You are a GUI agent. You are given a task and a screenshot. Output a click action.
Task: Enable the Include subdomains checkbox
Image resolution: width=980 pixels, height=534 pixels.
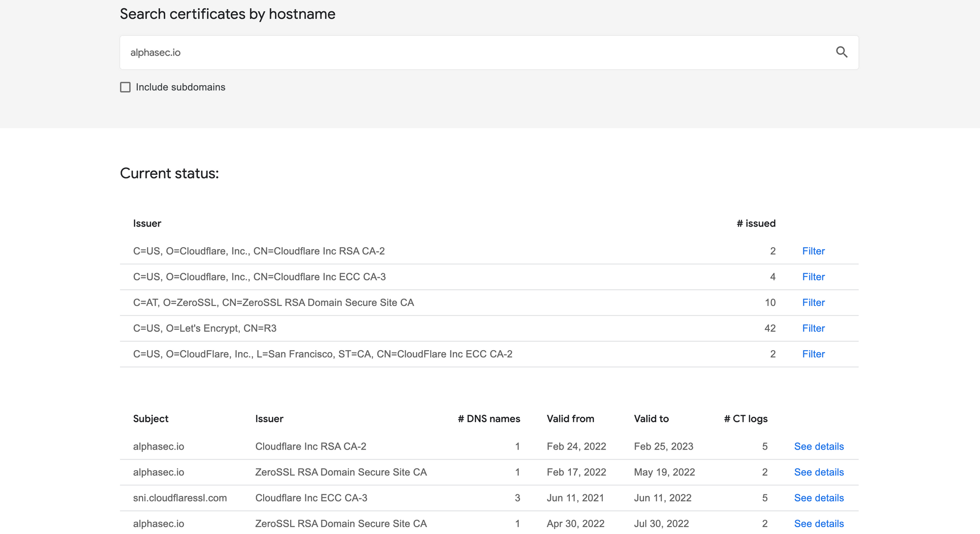point(125,87)
